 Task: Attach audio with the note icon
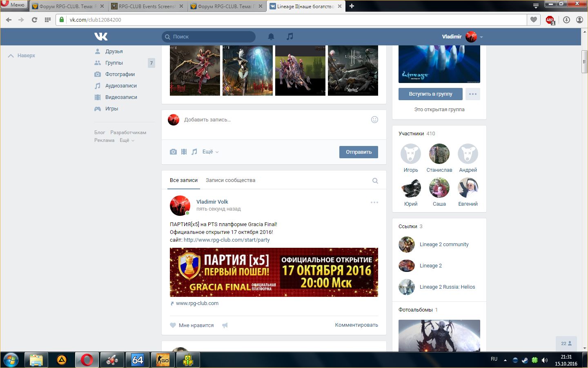click(x=194, y=152)
